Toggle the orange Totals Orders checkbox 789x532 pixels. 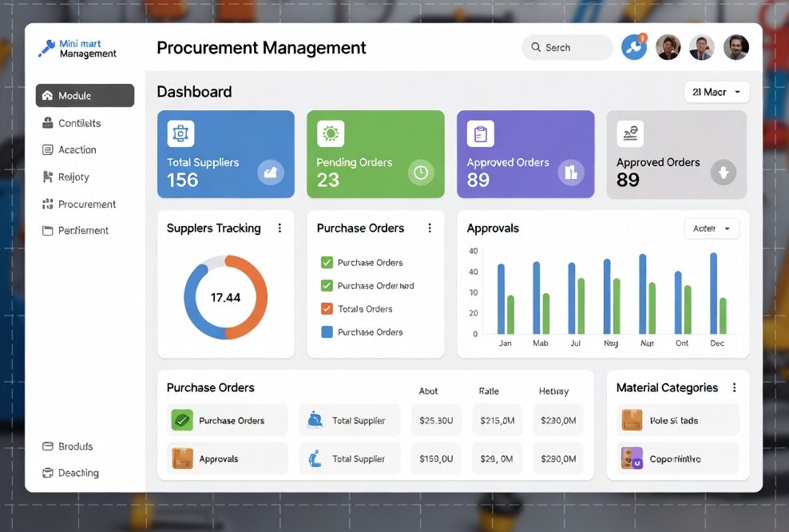pyautogui.click(x=327, y=308)
